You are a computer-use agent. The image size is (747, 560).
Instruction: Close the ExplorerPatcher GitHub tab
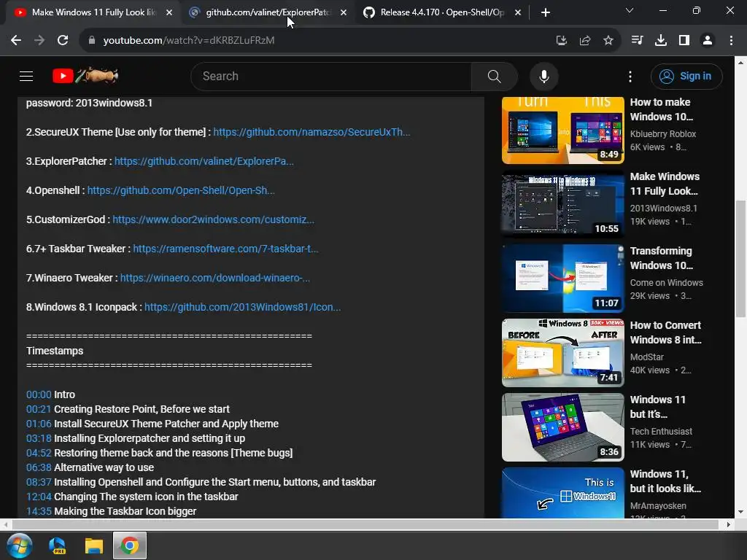(x=344, y=12)
